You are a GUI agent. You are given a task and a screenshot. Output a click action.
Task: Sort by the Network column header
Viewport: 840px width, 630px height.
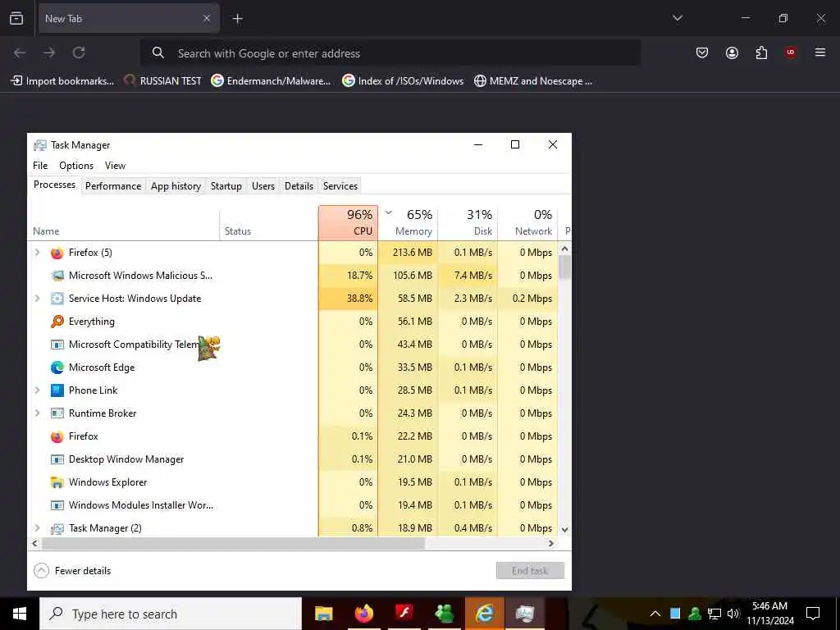pos(528,223)
